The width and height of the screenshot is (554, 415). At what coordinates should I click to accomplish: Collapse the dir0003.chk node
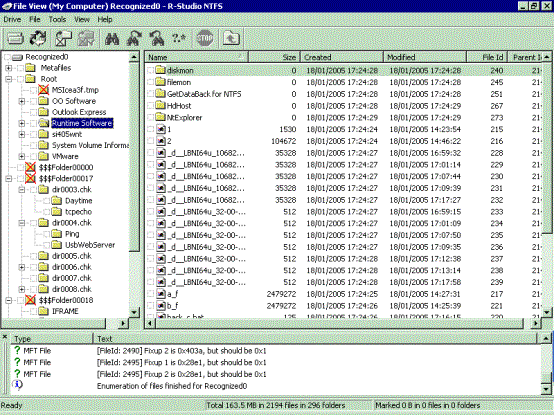click(x=22, y=190)
